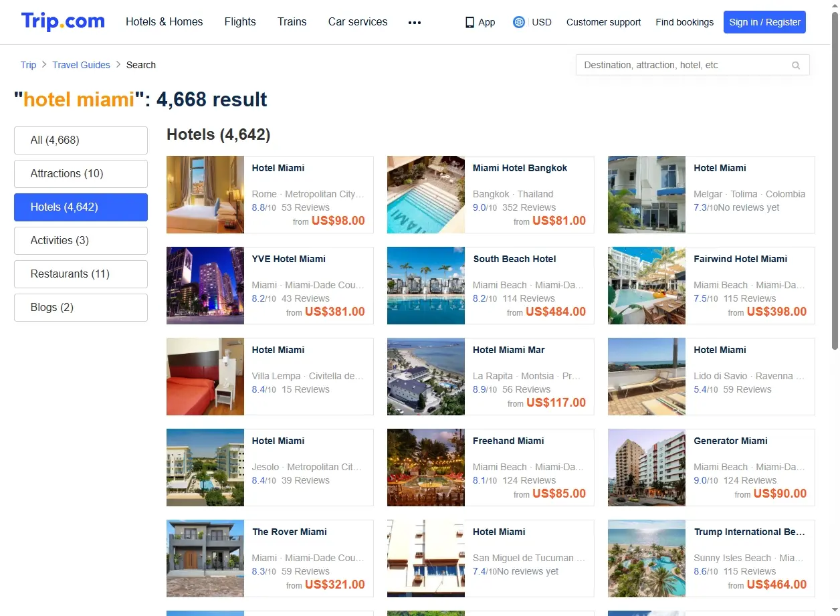This screenshot has height=616, width=840.
Task: Click the phone App icon
Action: point(469,22)
